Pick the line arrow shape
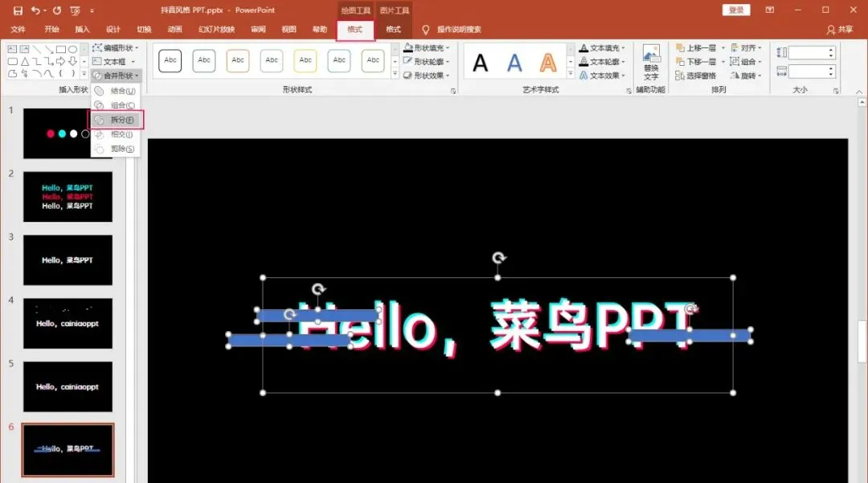 49,49
